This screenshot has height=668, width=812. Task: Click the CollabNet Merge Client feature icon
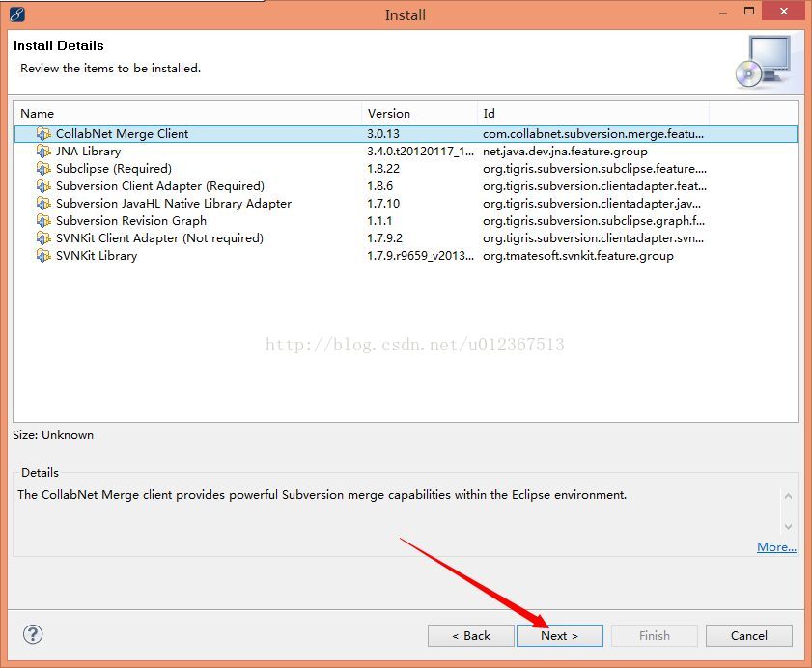43,134
